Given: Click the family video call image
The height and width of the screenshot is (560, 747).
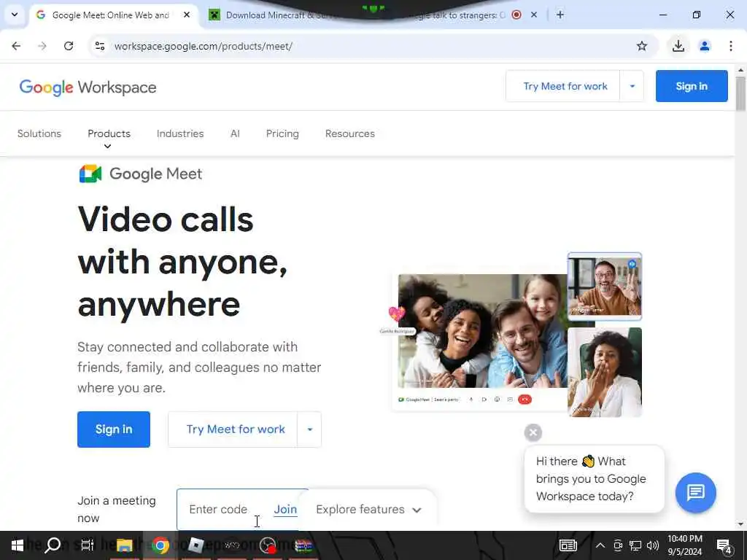Looking at the screenshot, I should pos(483,331).
